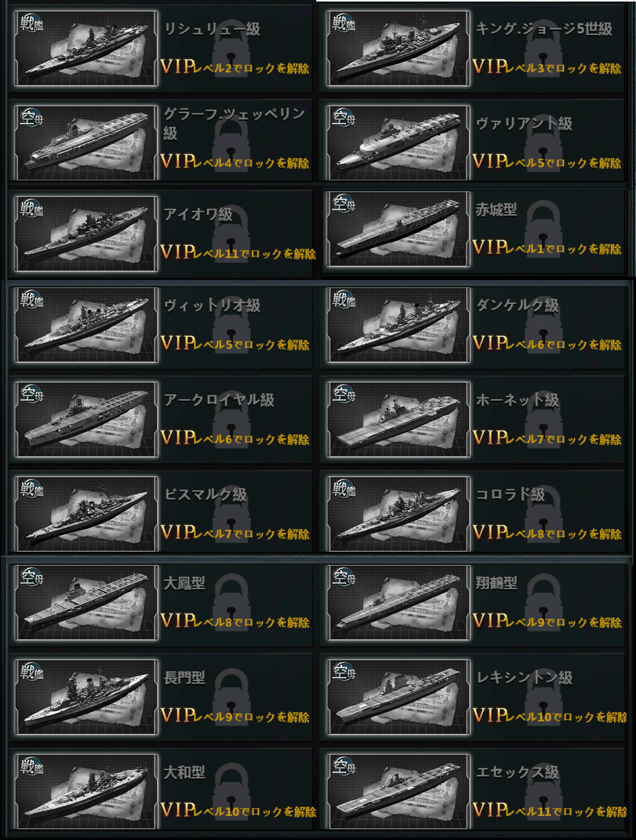
Task: Click the 戦艦 badge on アイオワ級 thumbnail
Action: (31, 209)
